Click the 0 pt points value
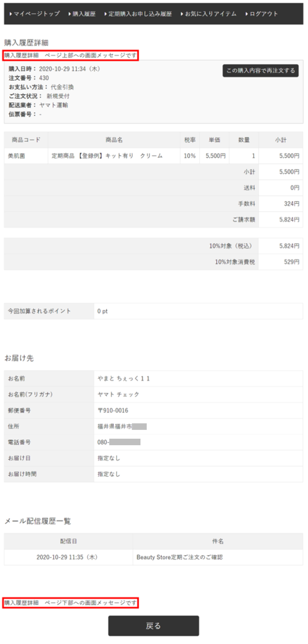Screen dimensions: 308x644 pyautogui.click(x=102, y=311)
